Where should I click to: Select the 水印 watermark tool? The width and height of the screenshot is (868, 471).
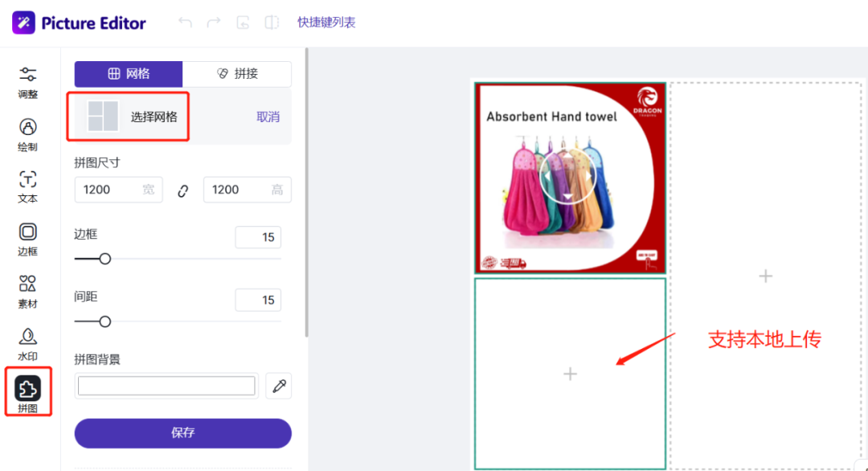(28, 343)
